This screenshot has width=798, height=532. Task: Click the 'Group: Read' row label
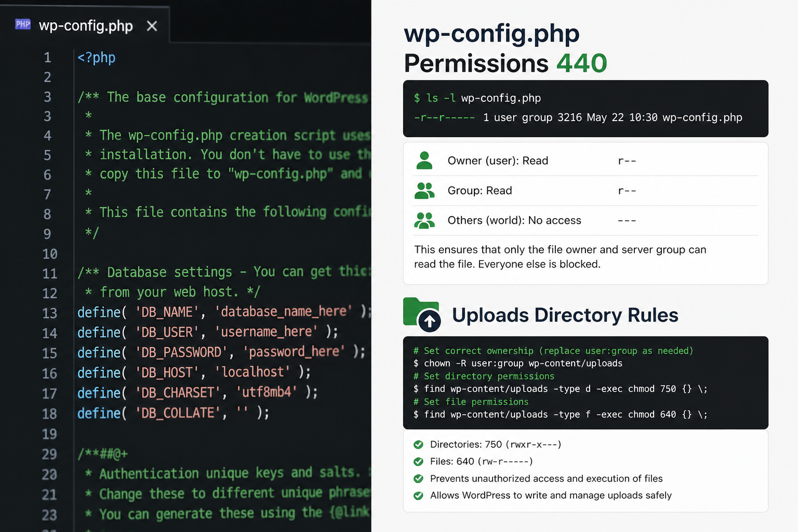point(480,191)
